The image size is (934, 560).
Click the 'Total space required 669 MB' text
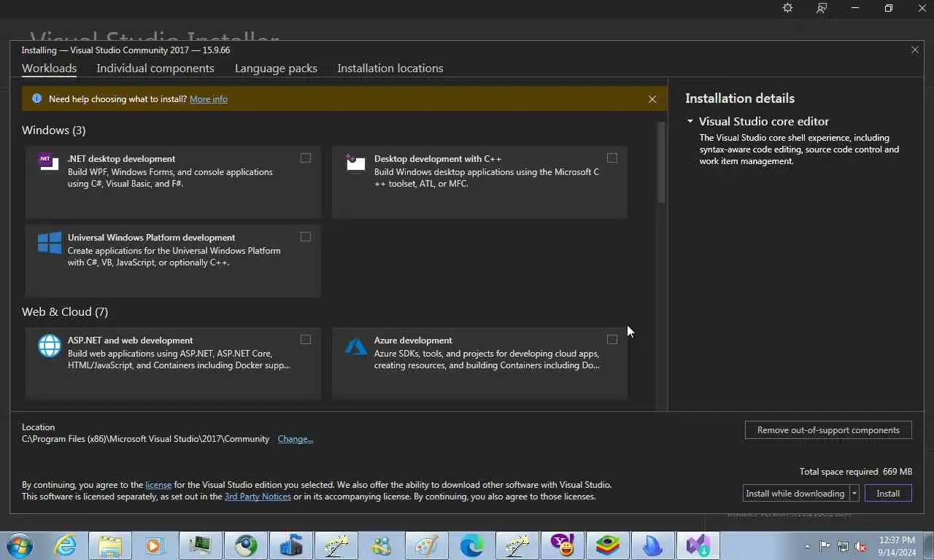856,472
